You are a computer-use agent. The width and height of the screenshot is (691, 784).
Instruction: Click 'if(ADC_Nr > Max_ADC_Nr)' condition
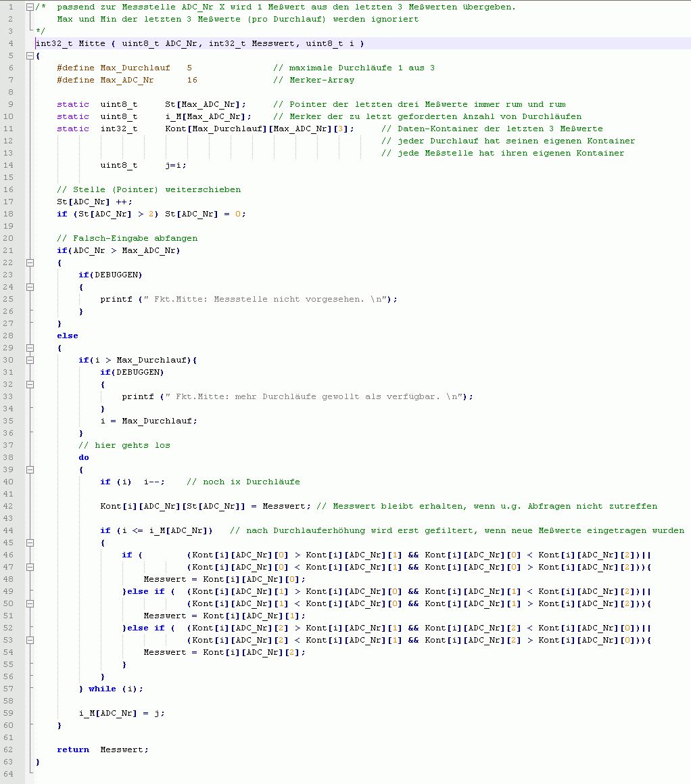[x=118, y=250]
